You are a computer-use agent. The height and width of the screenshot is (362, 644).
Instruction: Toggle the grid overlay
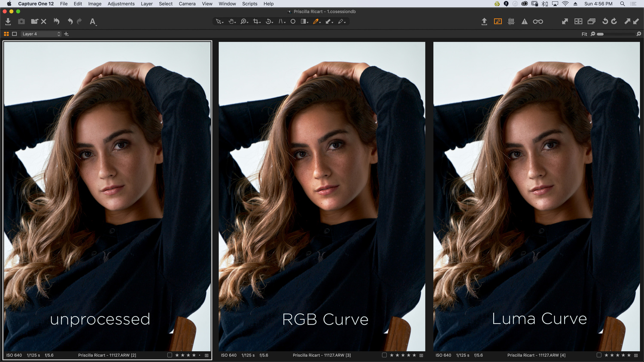pos(511,21)
